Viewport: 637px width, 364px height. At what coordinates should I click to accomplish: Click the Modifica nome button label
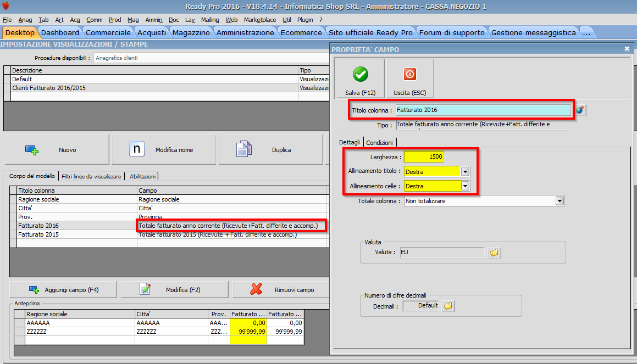[x=174, y=150]
